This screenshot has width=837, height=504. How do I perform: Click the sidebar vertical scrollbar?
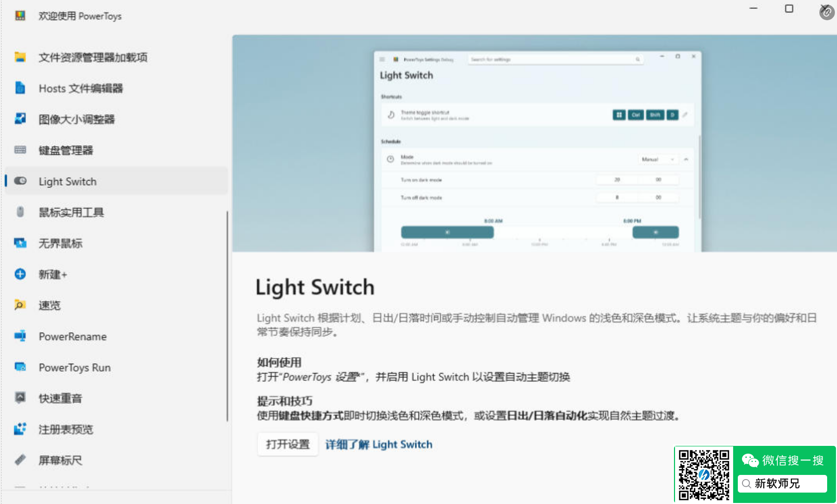(x=227, y=316)
